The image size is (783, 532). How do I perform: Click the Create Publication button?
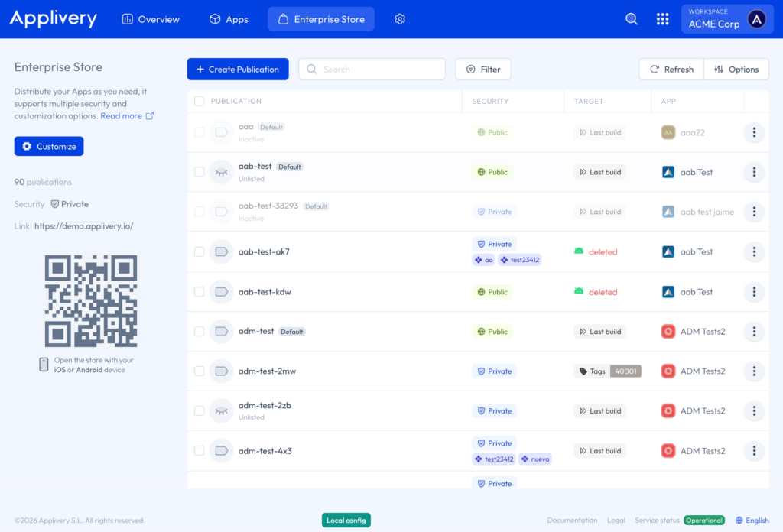[x=238, y=70]
